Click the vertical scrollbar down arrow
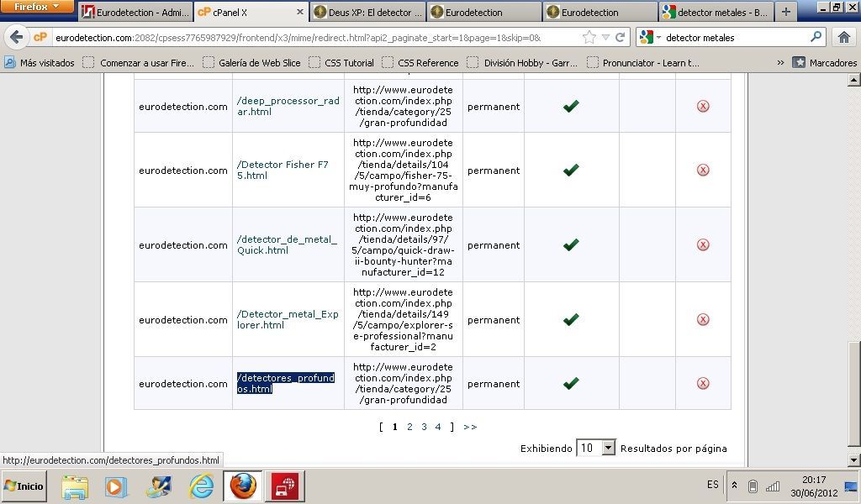The image size is (861, 504). coord(854,459)
